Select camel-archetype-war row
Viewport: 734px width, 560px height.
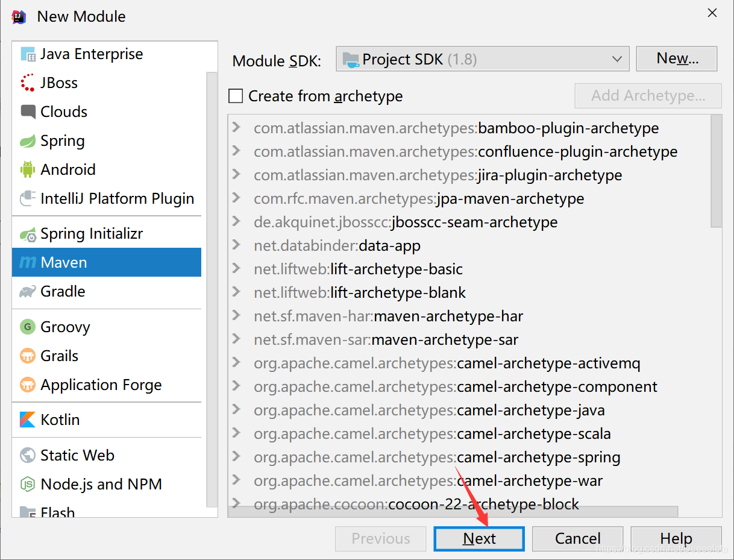[469, 480]
